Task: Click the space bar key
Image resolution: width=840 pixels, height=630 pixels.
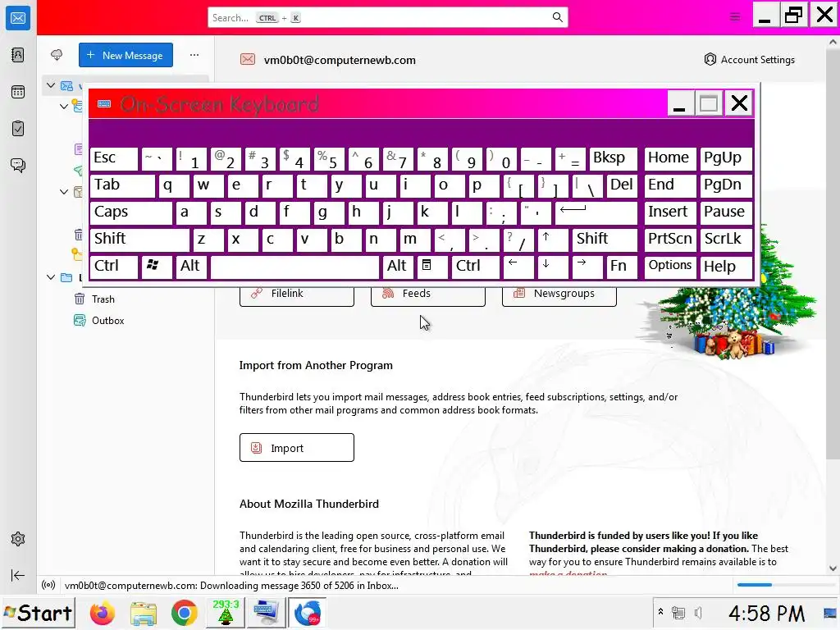Action: tap(294, 267)
